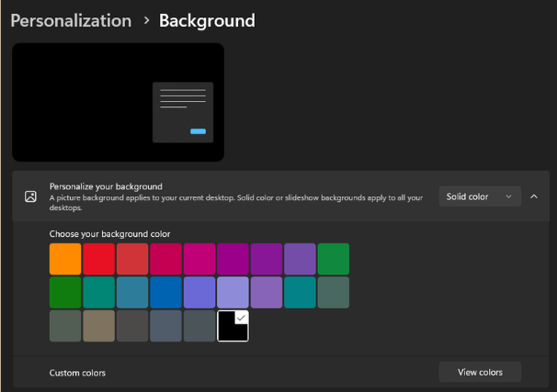Pick the light lavender color swatch

[x=233, y=292]
